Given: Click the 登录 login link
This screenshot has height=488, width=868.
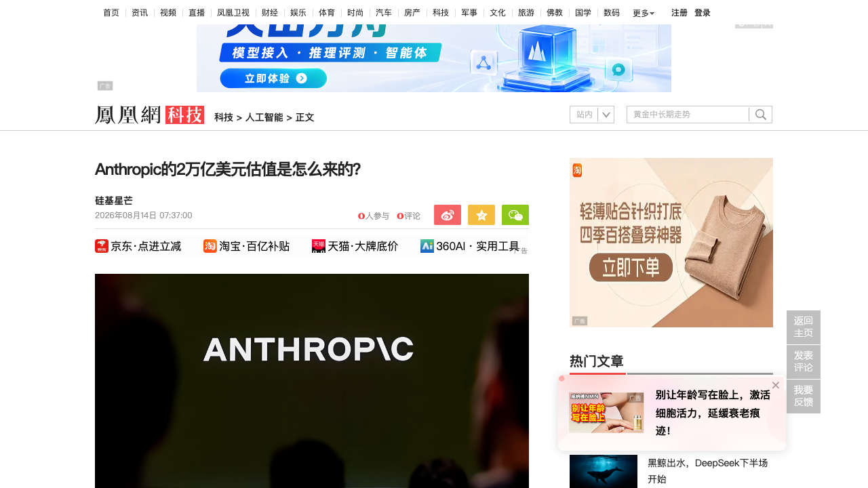Looking at the screenshot, I should click(x=703, y=13).
